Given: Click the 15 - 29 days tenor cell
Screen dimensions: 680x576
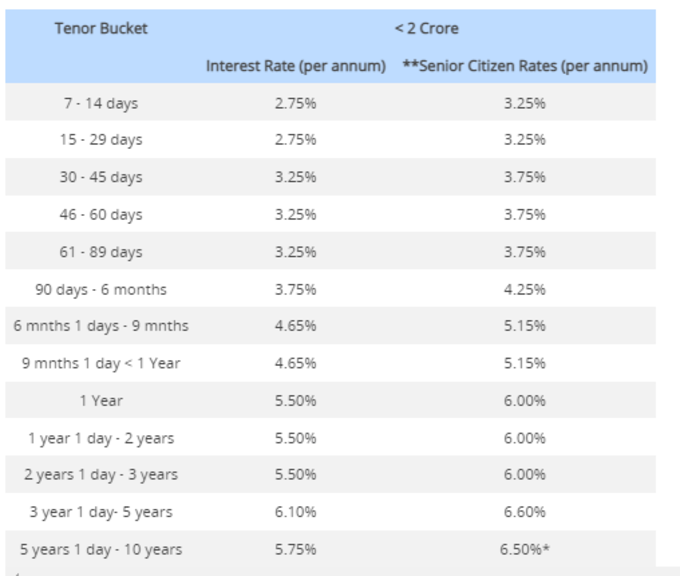Looking at the screenshot, I should [101, 140].
